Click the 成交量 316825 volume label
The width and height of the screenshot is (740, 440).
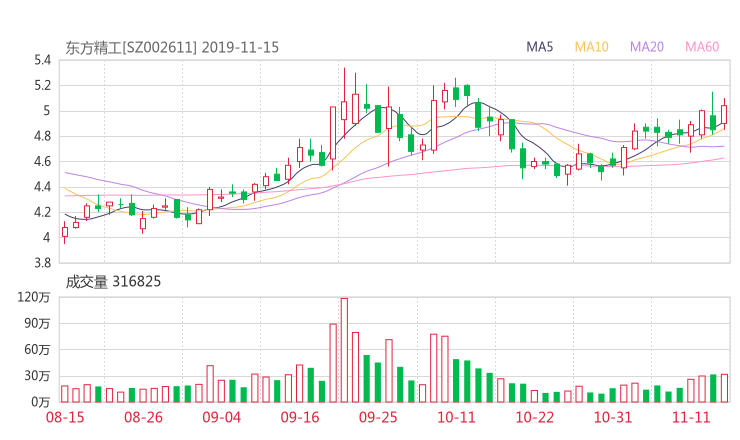pos(113,282)
